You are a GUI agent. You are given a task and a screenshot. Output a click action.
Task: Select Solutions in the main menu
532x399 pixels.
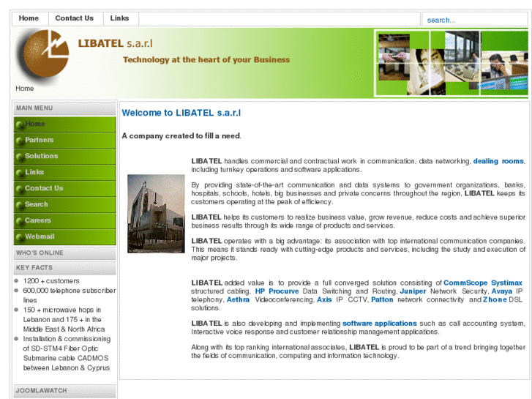pos(64,156)
